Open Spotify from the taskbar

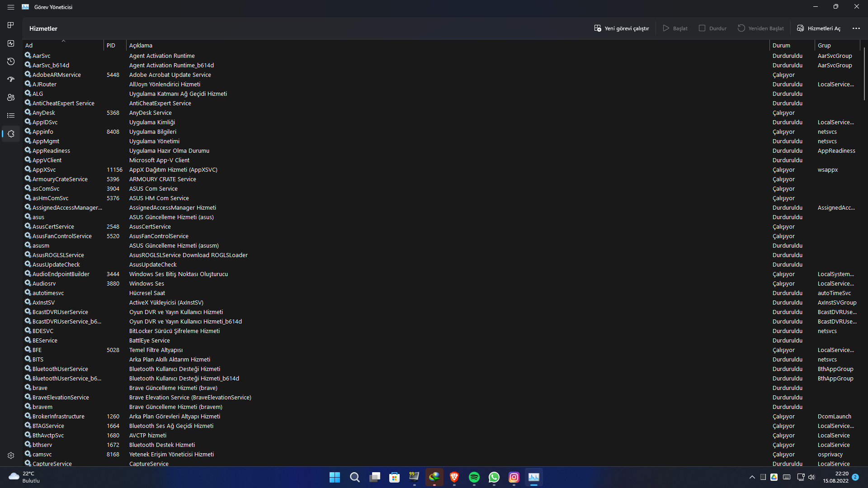click(x=474, y=477)
